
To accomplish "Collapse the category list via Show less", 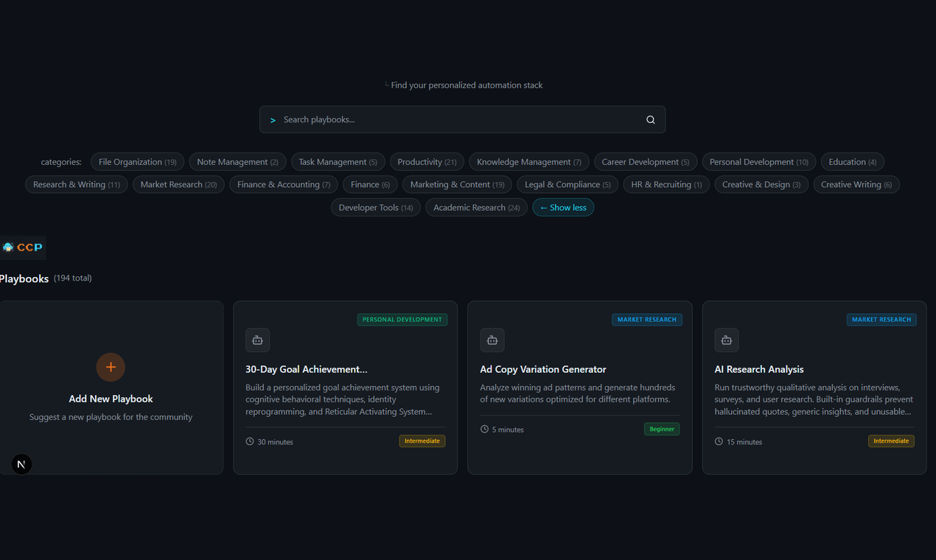I will 562,207.
